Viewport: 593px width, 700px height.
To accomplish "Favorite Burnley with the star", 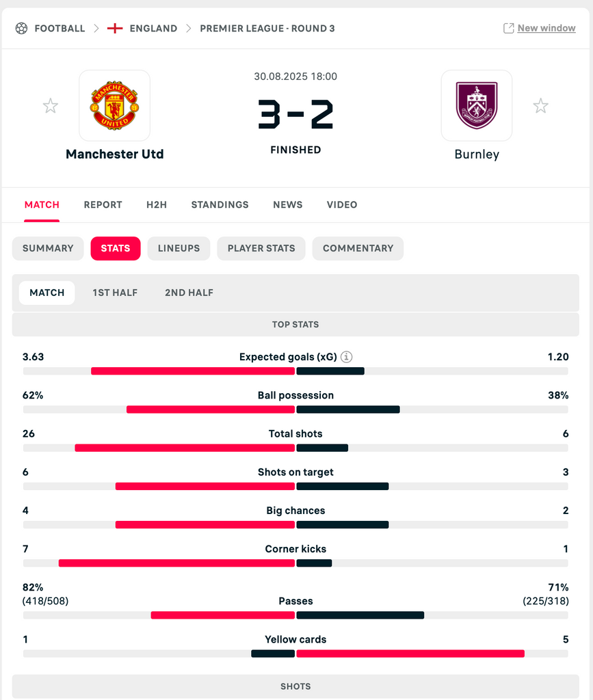I will 540,106.
